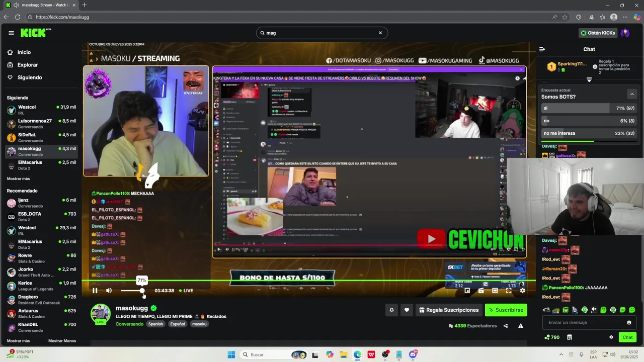The image size is (644, 362).
Task: Open KhanDBL recommended channel
Action: pyautogui.click(x=41, y=327)
